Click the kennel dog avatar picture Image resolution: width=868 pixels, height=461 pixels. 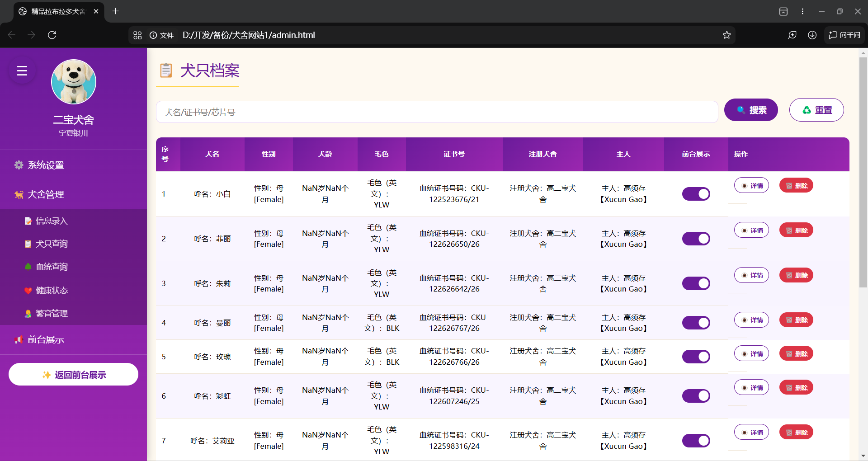tap(74, 82)
